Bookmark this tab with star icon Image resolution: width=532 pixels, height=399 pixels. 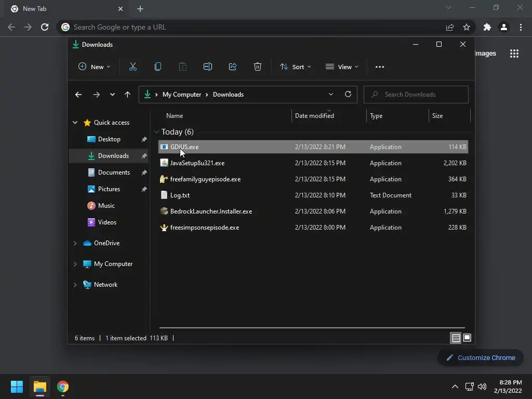click(467, 27)
